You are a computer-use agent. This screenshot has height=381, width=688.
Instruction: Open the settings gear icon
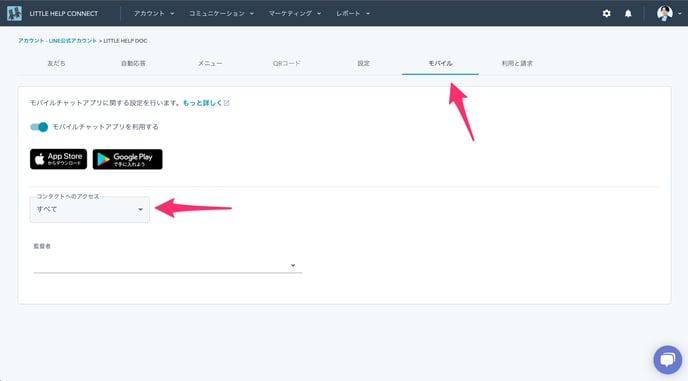[x=606, y=14]
